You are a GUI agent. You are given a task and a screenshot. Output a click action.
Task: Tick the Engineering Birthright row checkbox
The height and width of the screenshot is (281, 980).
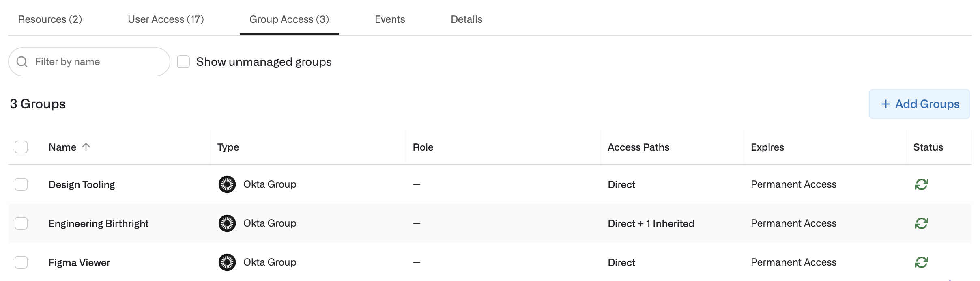click(x=21, y=223)
